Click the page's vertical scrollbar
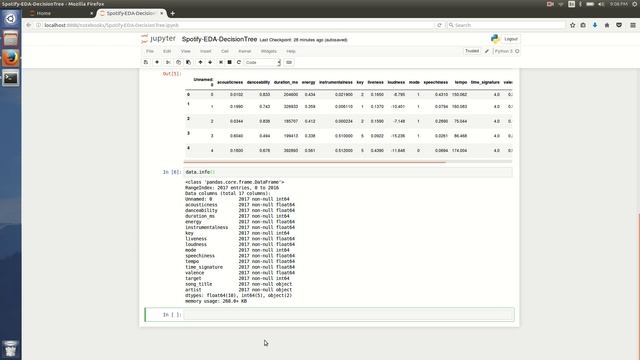Viewport: 640px width, 360px height. (638, 286)
